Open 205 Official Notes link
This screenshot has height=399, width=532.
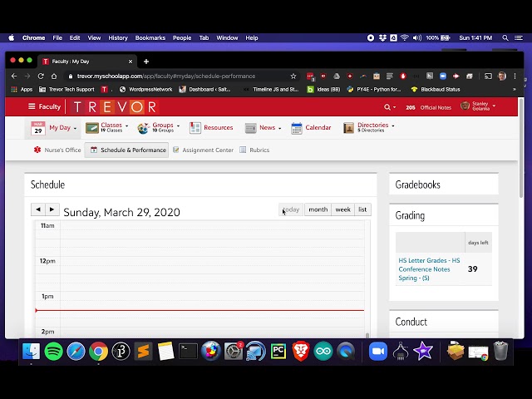428,107
